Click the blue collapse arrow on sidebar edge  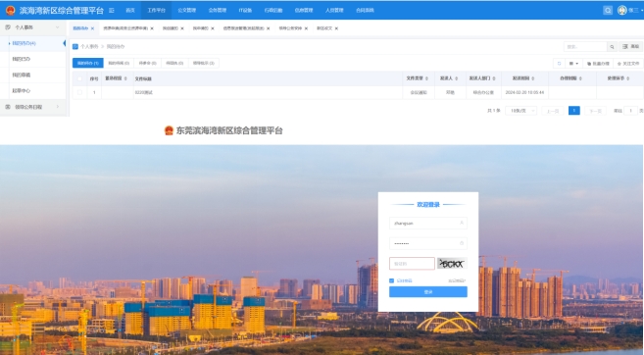64,43
